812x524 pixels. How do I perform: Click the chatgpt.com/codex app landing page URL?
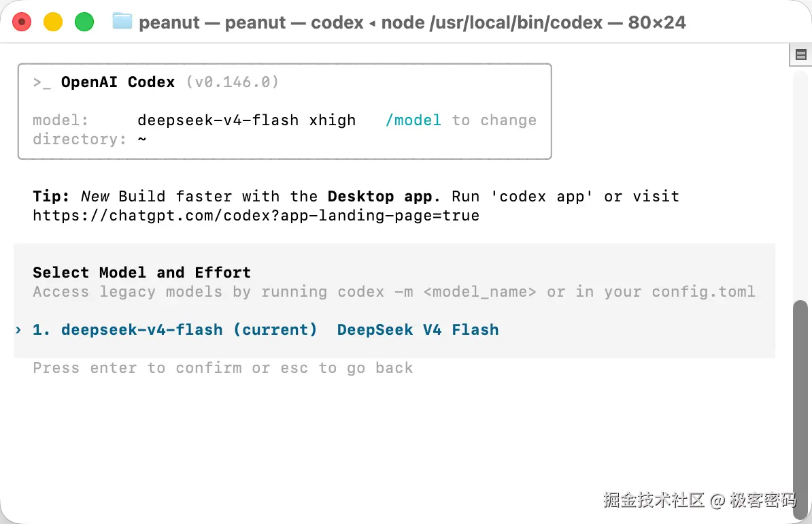[x=256, y=216]
